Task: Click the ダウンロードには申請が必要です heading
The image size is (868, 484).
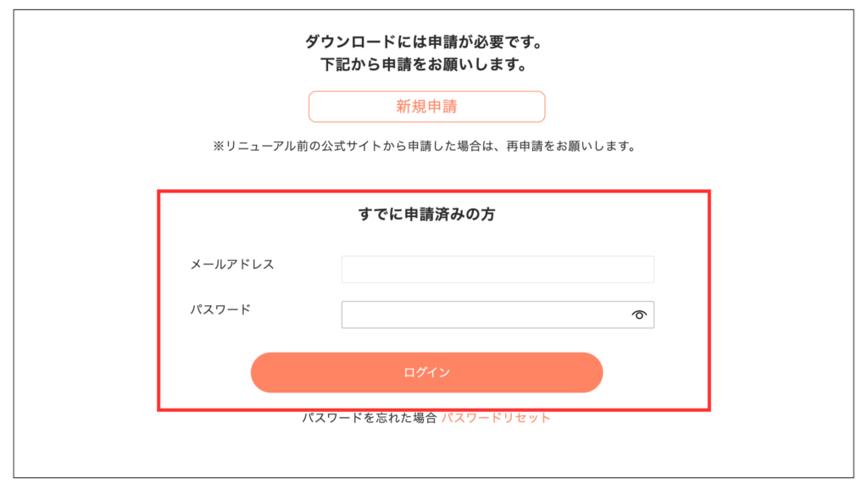Action: click(423, 42)
